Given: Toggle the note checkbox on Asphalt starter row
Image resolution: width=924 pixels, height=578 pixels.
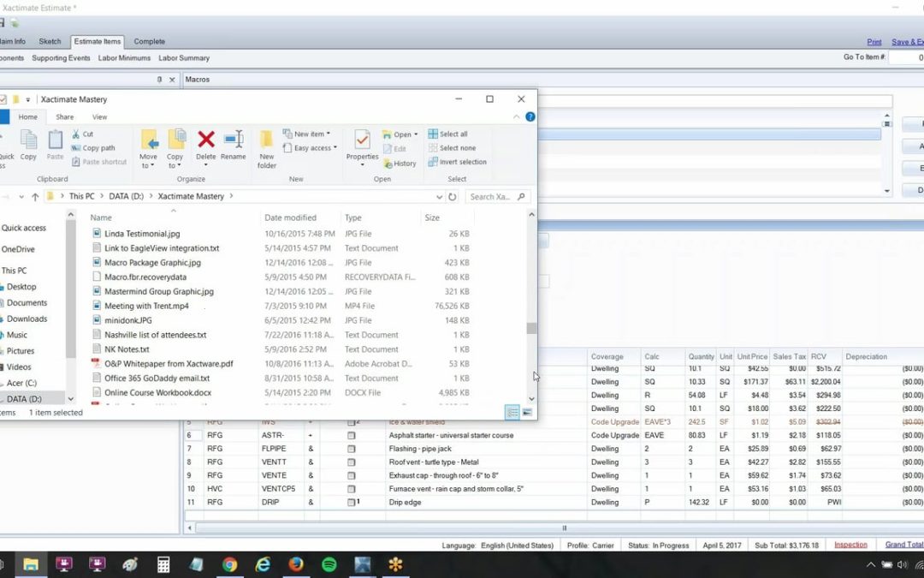Looking at the screenshot, I should click(352, 435).
